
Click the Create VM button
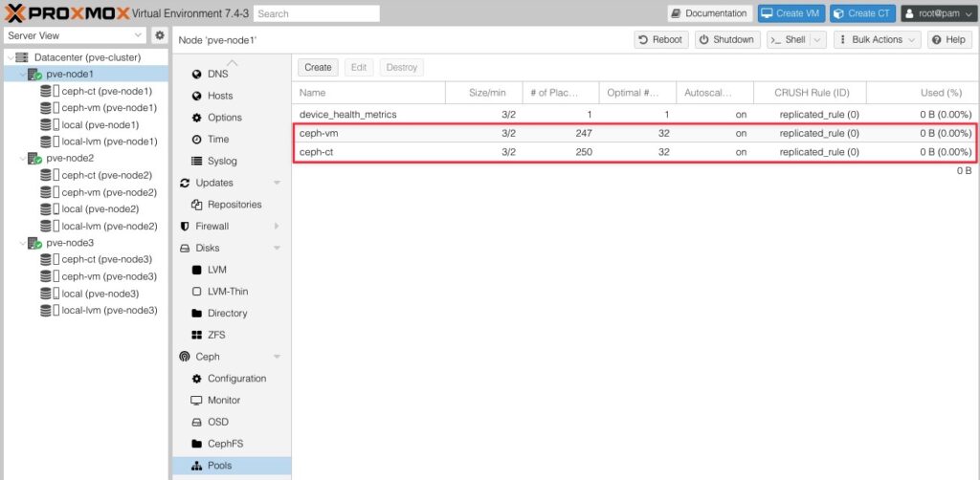tap(791, 13)
